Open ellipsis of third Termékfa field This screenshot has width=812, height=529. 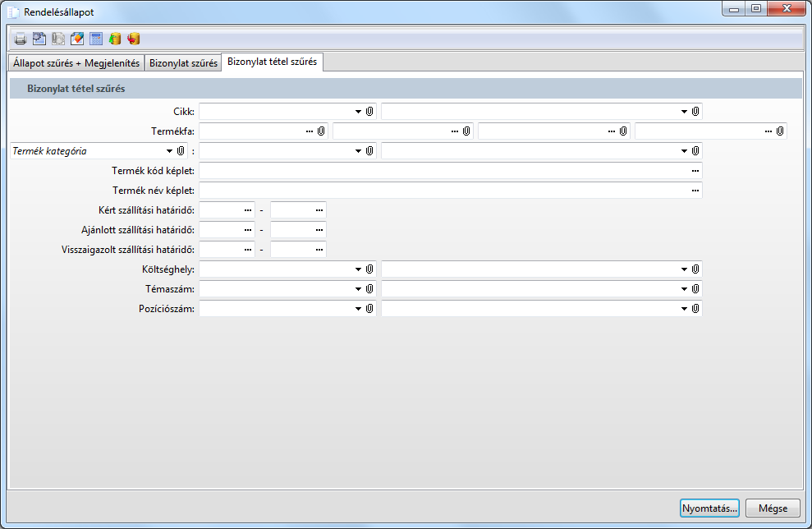(612, 131)
